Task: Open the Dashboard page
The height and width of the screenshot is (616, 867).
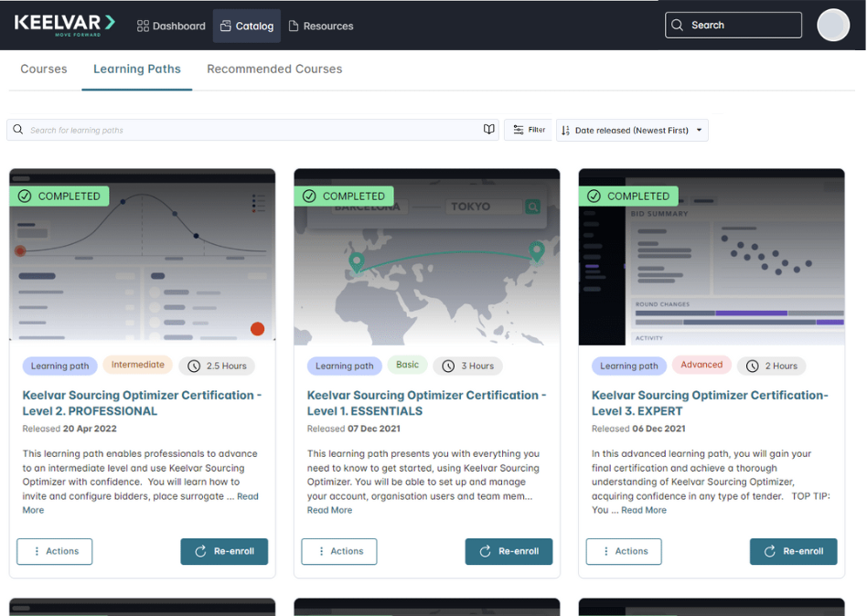Action: pos(171,26)
